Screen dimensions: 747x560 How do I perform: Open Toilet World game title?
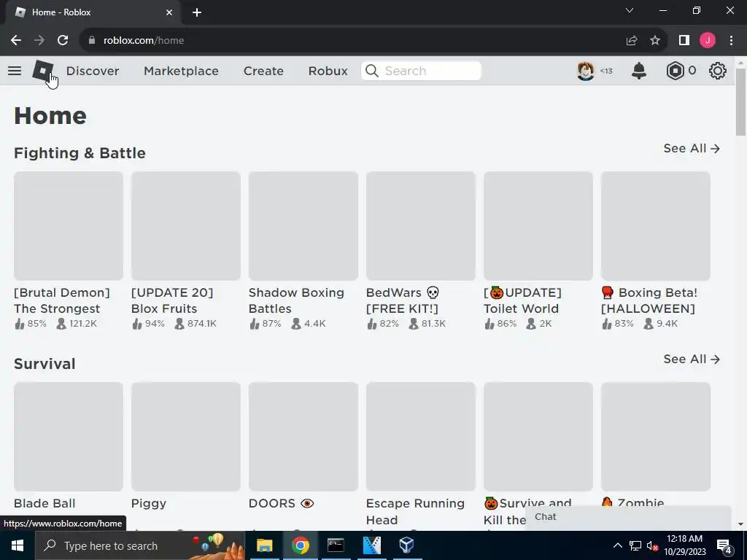click(x=522, y=300)
